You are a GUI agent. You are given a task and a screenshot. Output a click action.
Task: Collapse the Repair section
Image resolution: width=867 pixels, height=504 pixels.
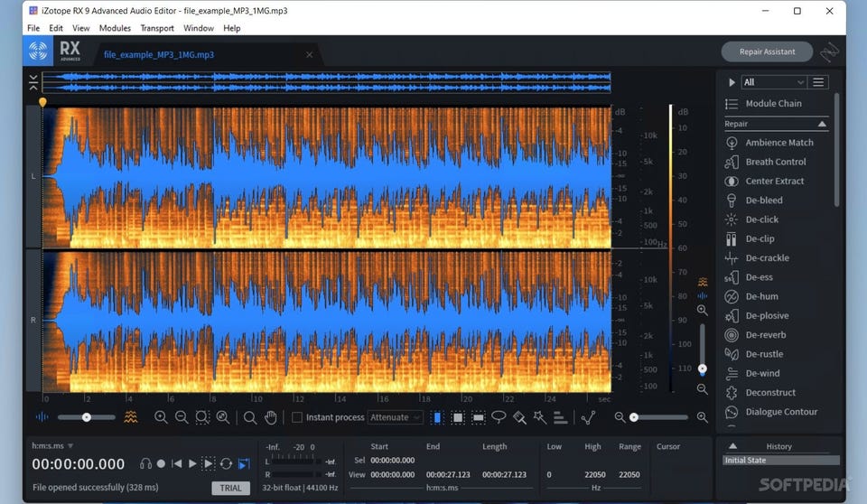[x=822, y=124]
